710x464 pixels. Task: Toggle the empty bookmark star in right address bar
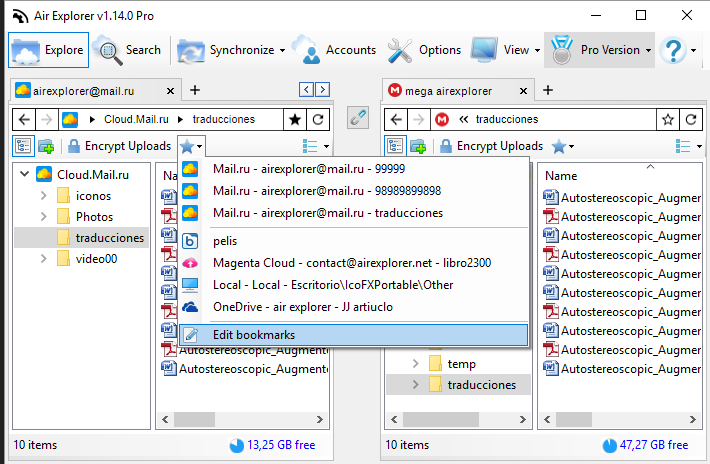point(668,120)
